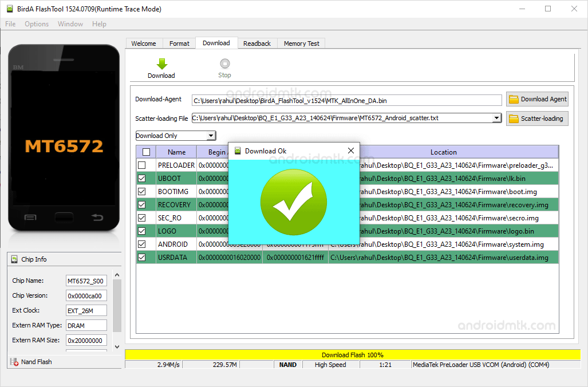Viewport: 588px width, 387px height.
Task: Open the Memory Test tab
Action: click(x=301, y=44)
